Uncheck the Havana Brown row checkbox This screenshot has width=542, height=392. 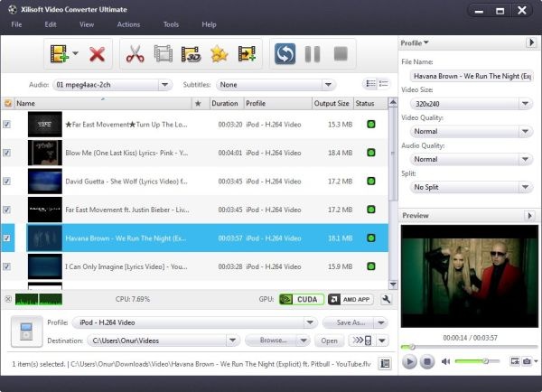[6, 238]
